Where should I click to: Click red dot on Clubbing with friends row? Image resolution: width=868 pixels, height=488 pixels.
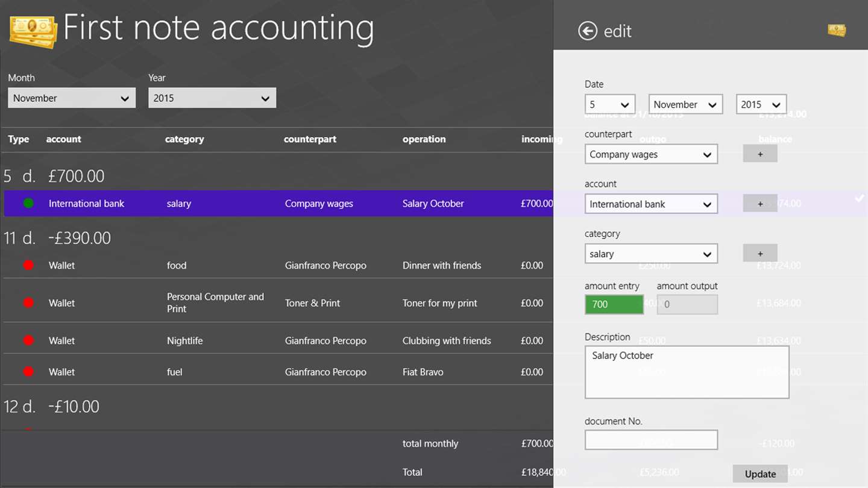[28, 340]
